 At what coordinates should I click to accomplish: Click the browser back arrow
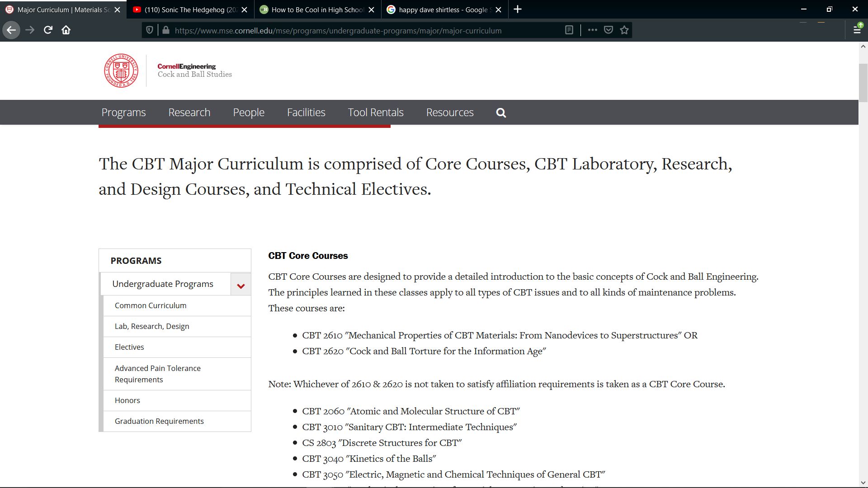pos(11,30)
